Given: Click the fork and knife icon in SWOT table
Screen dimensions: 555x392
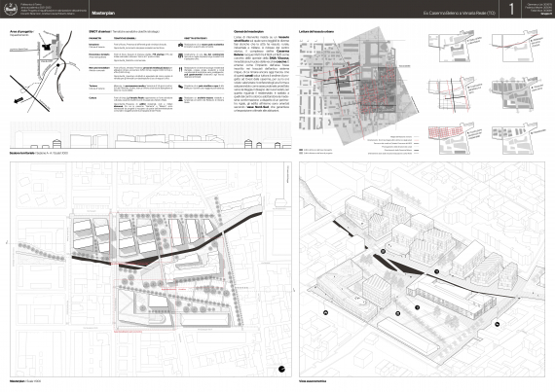Looking at the screenshot, I should [x=180, y=70].
